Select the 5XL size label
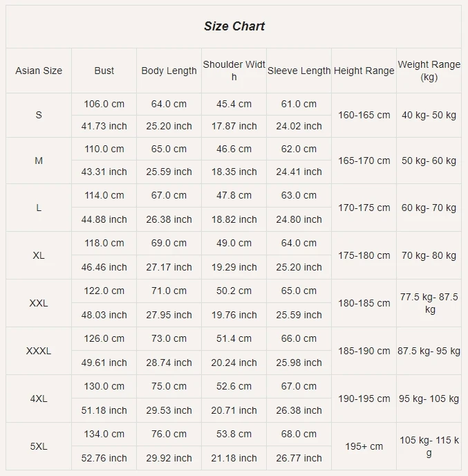The height and width of the screenshot is (476, 468). [x=39, y=446]
